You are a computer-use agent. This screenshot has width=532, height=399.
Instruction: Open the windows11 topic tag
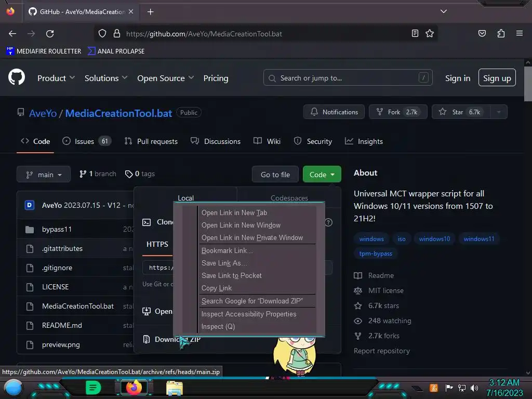click(478, 239)
